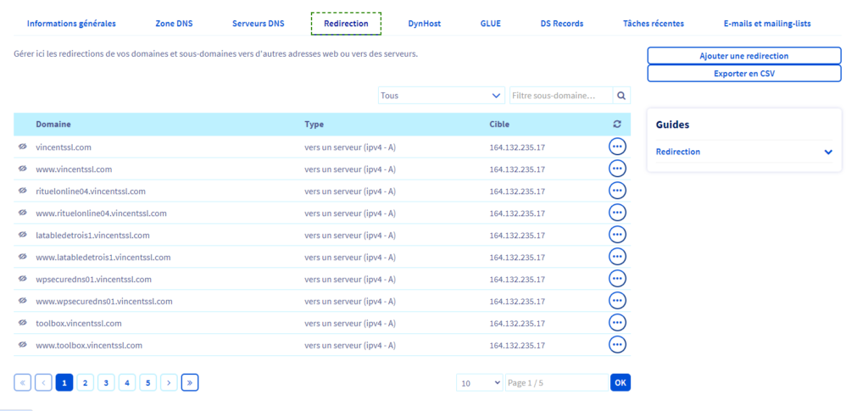This screenshot has height=411, width=868.
Task: Open actions menu for vincentssl.com row
Action: click(x=617, y=147)
